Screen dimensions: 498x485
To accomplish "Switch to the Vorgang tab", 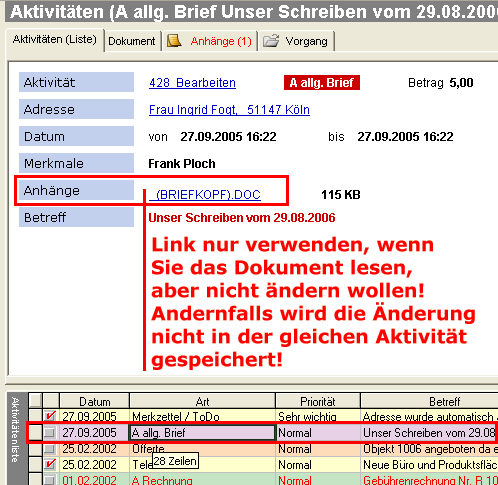I will pyautogui.click(x=296, y=41).
